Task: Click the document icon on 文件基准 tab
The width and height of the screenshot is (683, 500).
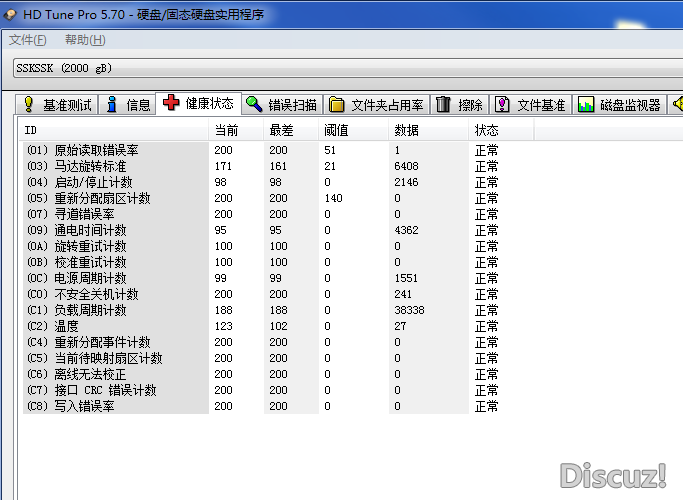Action: (x=502, y=105)
